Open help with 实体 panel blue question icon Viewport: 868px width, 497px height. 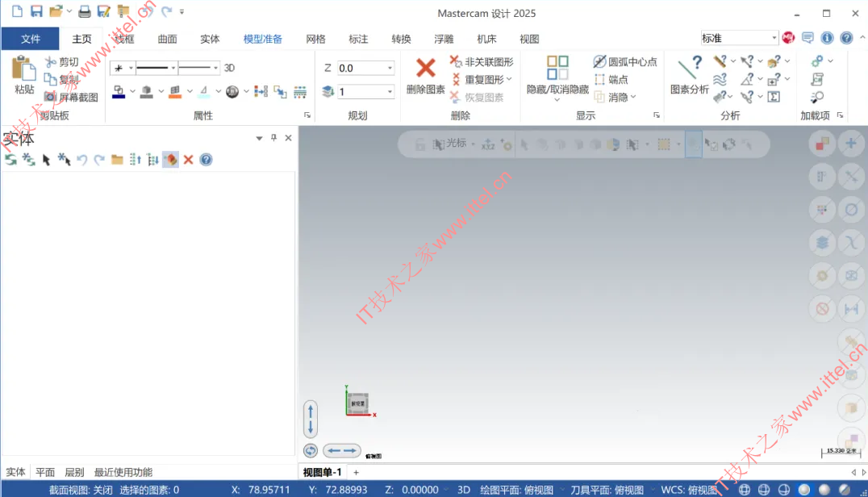[x=206, y=160]
